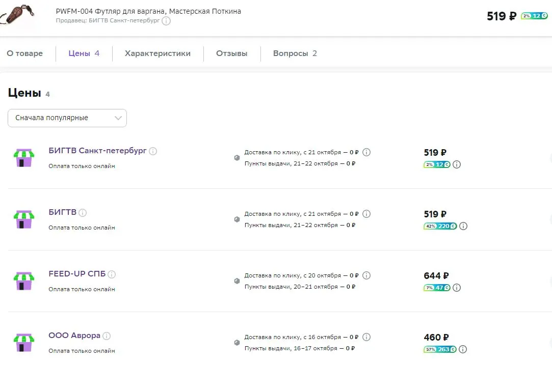Click the 57% 263 bonus badge
552x392 pixels.
440,349
